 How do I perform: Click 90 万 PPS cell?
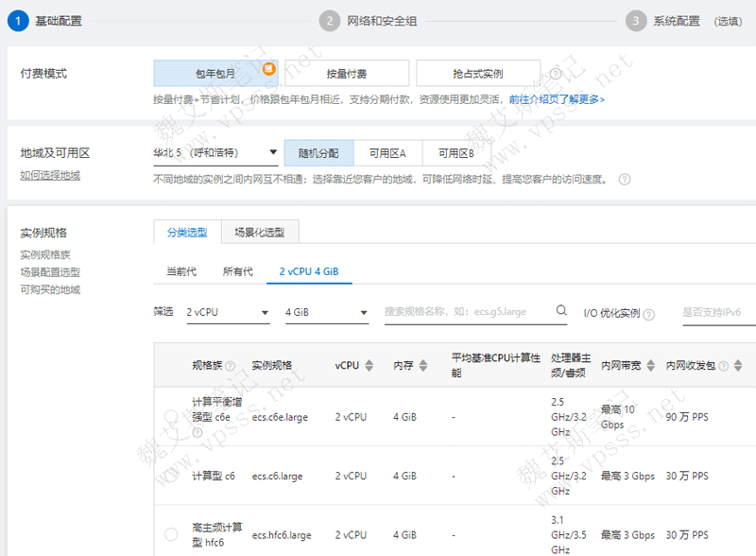point(687,417)
